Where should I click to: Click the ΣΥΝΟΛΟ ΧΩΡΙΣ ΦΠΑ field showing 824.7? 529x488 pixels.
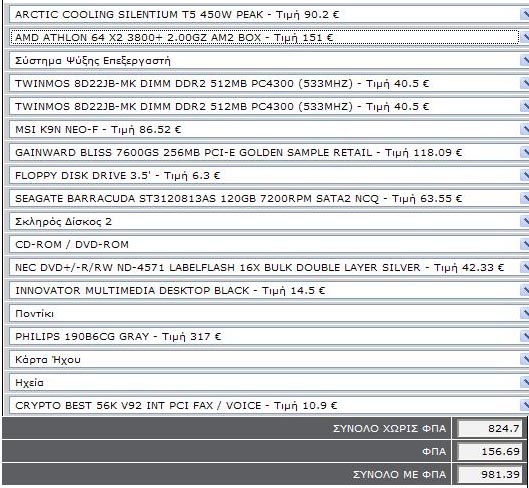pos(490,428)
